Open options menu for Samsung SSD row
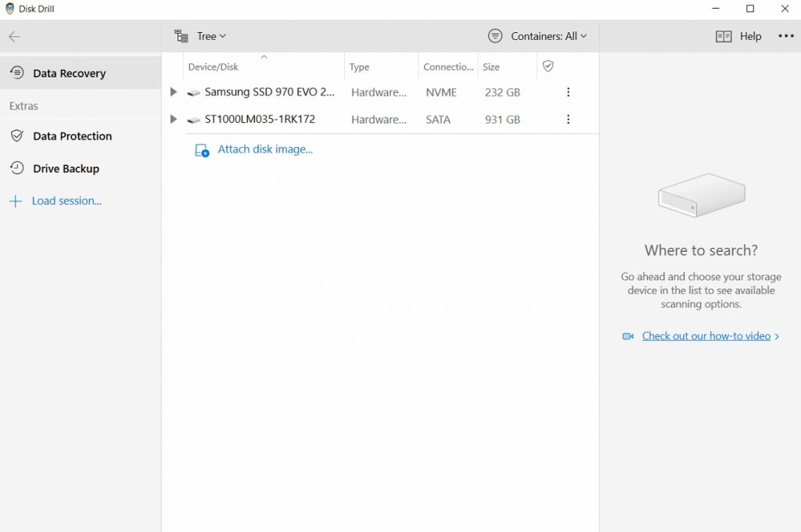Image resolution: width=801 pixels, height=532 pixels. pyautogui.click(x=568, y=92)
